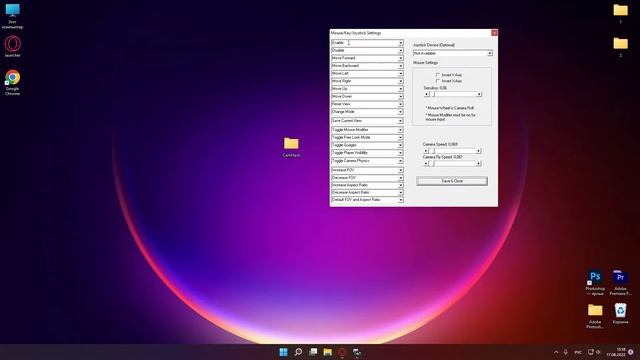Switch the РУС input language indicator
The image size is (640, 360).
pyautogui.click(x=578, y=352)
